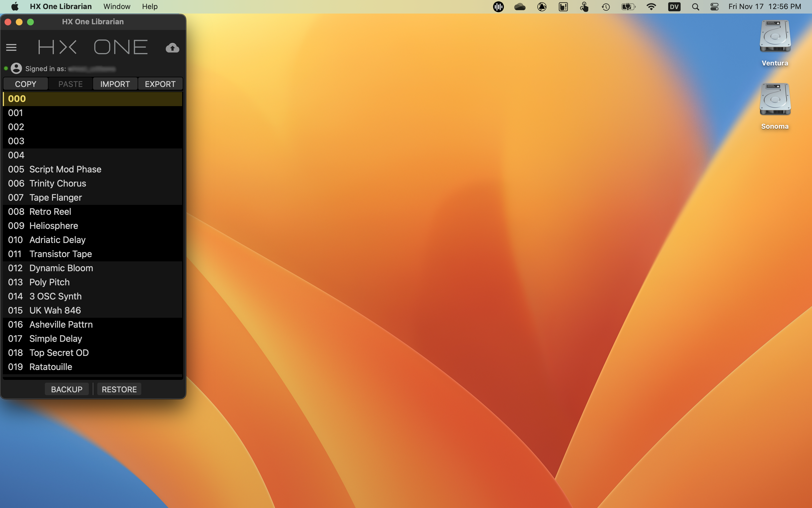This screenshot has width=812, height=508.
Task: Click the DV input source icon
Action: tap(674, 7)
